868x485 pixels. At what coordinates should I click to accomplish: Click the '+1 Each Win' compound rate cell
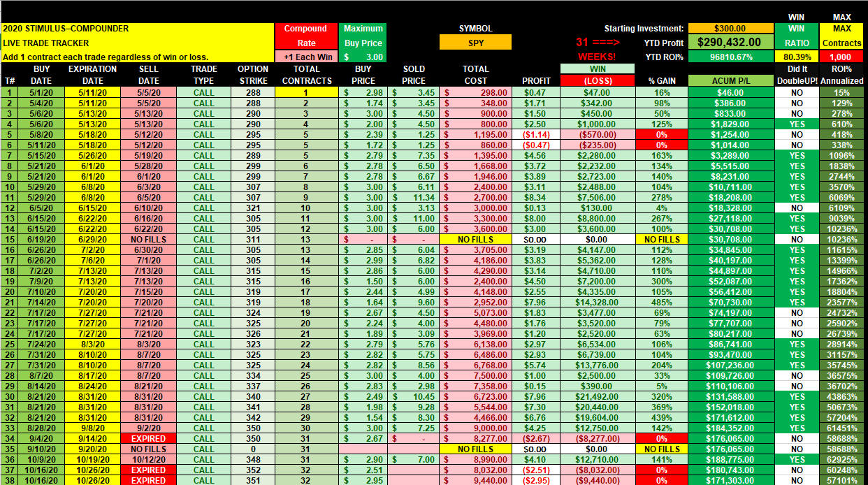click(x=305, y=57)
